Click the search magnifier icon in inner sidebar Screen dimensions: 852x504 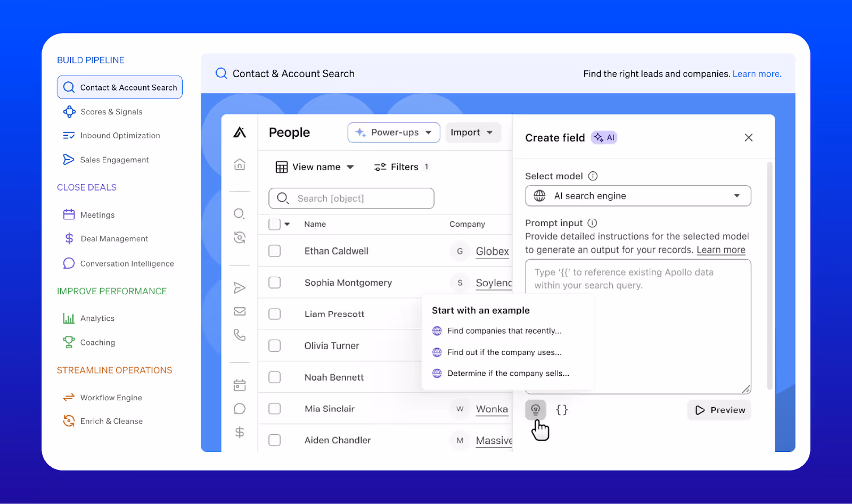click(x=240, y=214)
